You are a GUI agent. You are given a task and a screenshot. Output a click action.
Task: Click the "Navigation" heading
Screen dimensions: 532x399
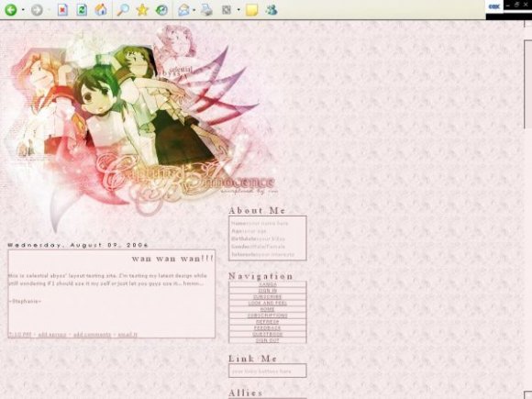pyautogui.click(x=260, y=276)
